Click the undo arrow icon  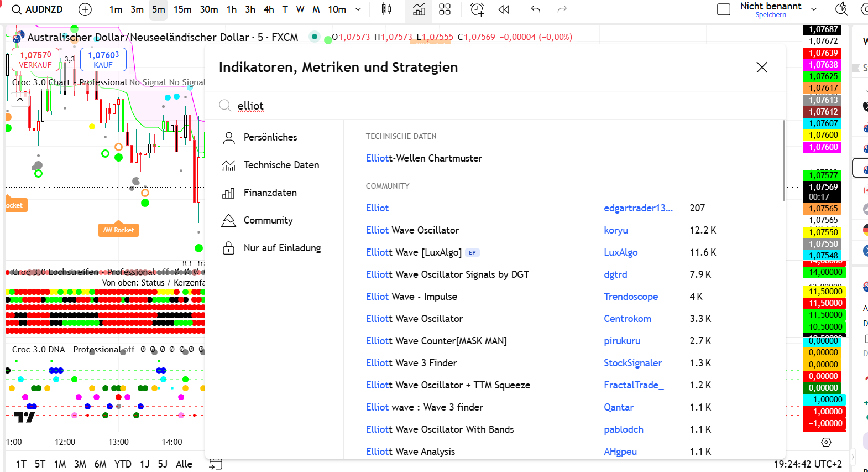(535, 9)
